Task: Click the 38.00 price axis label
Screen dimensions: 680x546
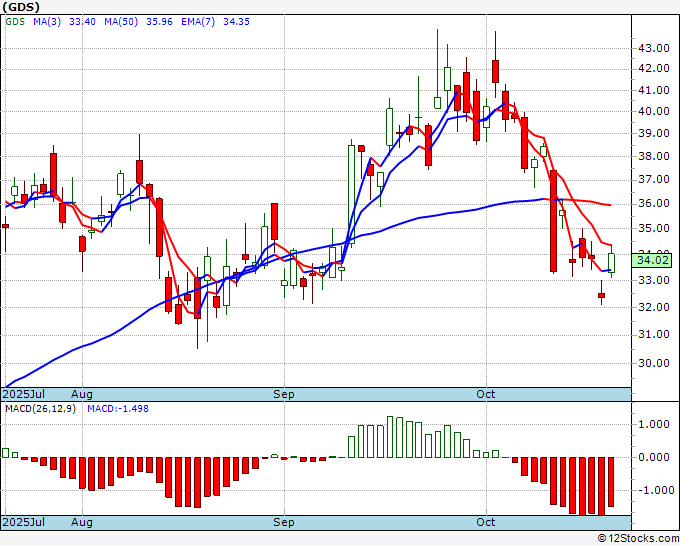Action: point(654,156)
